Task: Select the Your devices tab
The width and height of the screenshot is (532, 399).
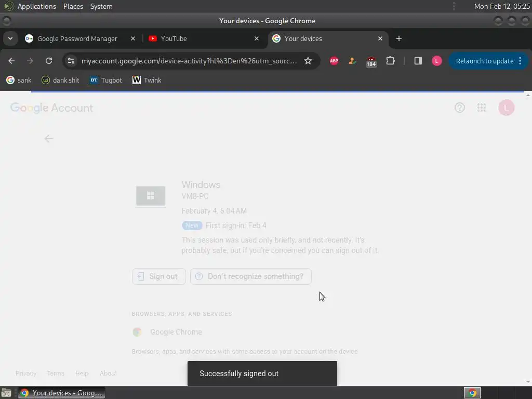Action: 327,38
